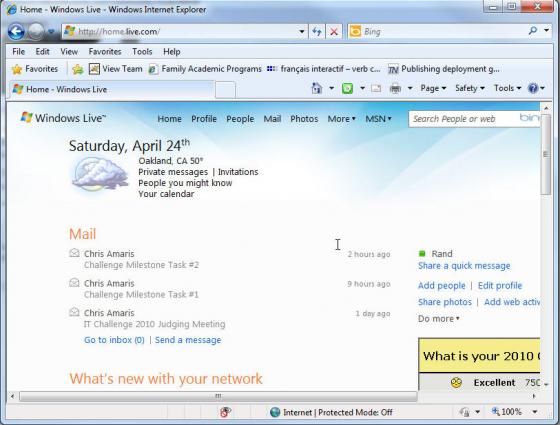Click Share a quick message link
Screen dimensions: 560x425
click(464, 266)
